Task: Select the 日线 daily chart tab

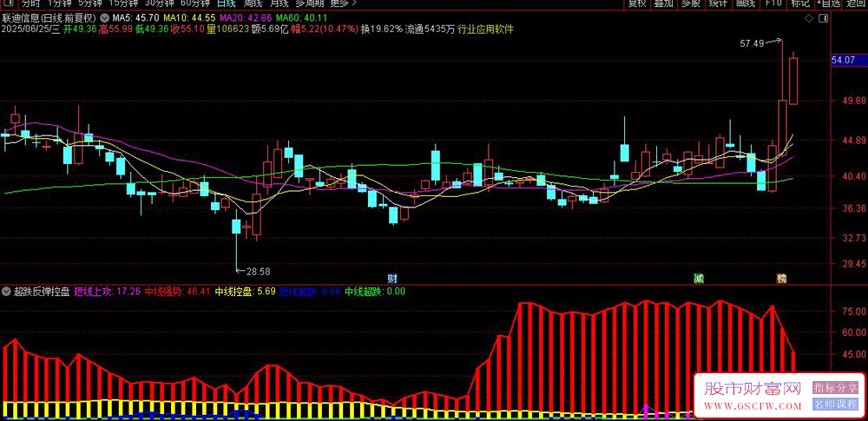Action: click(226, 3)
